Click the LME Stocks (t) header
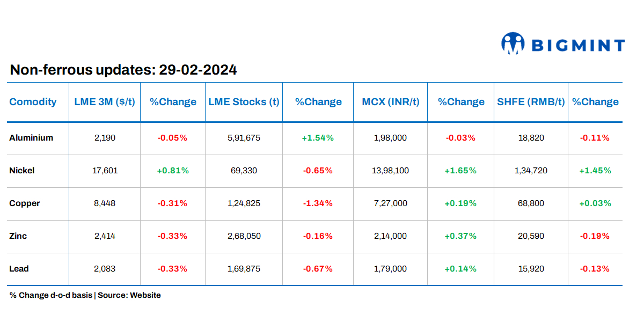This screenshot has width=644, height=322. (244, 102)
